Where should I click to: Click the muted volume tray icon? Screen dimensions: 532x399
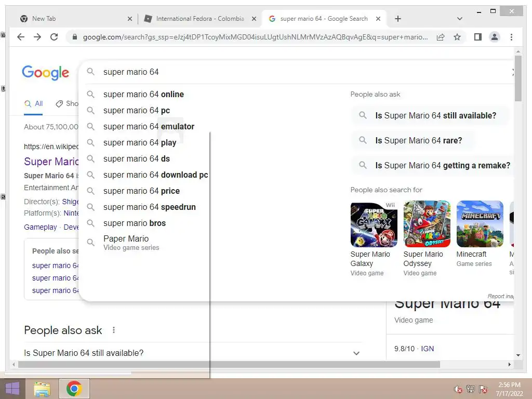(x=458, y=389)
